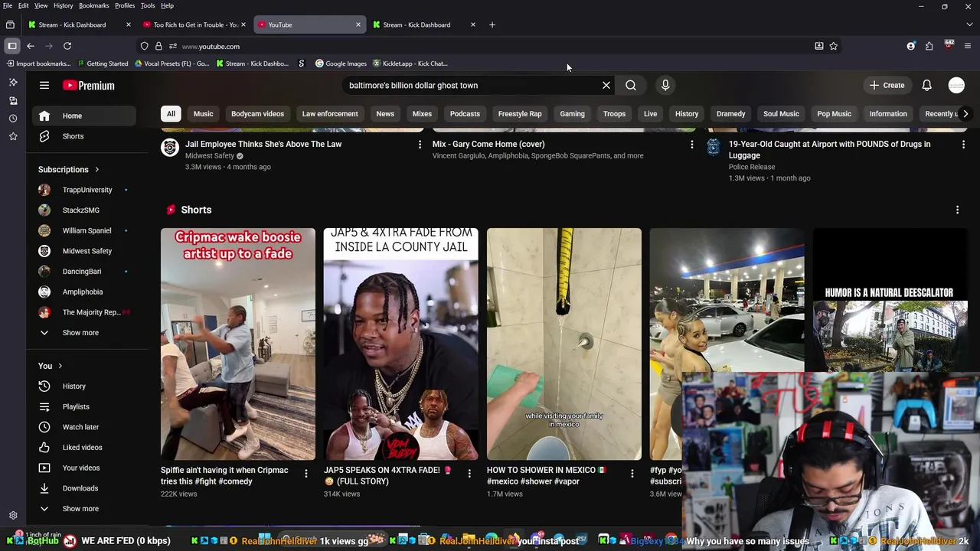Open options for Spiffie Cripmac short
The image size is (980, 551).
[x=306, y=474]
